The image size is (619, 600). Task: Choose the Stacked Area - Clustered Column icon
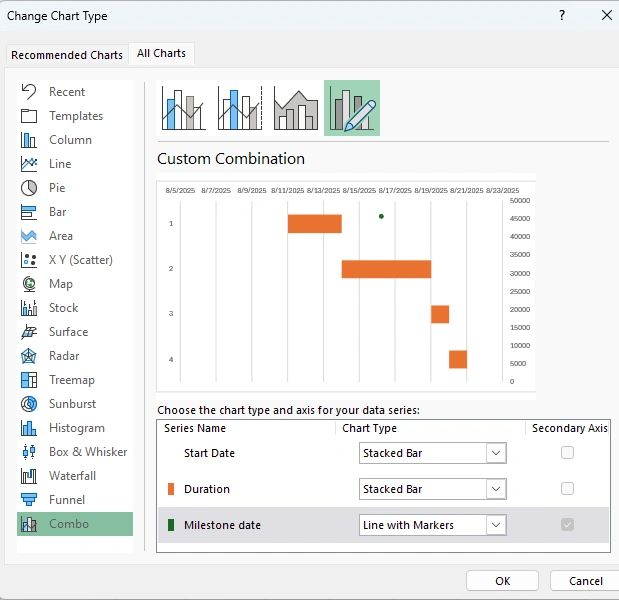(x=296, y=108)
